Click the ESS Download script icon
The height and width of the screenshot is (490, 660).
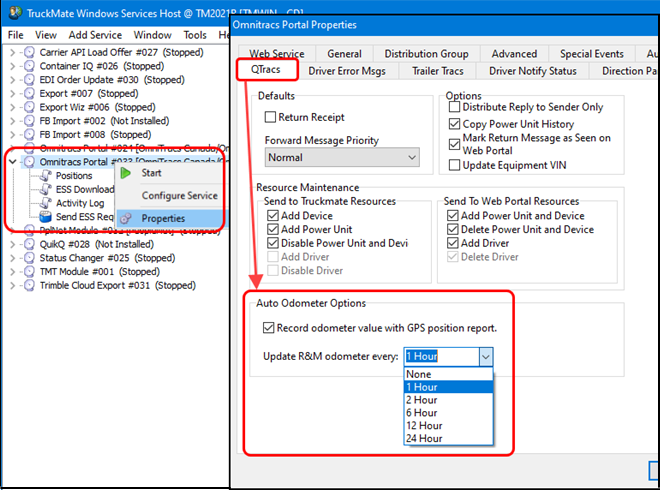(45, 189)
